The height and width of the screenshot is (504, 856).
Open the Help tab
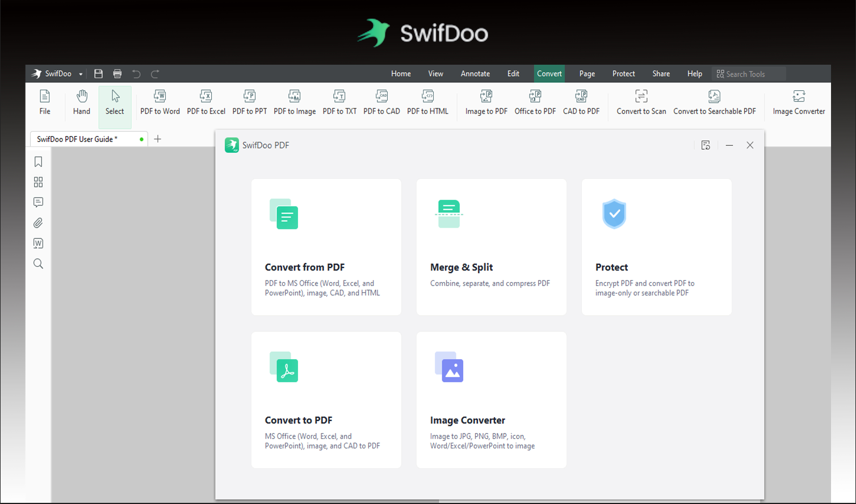coord(694,74)
